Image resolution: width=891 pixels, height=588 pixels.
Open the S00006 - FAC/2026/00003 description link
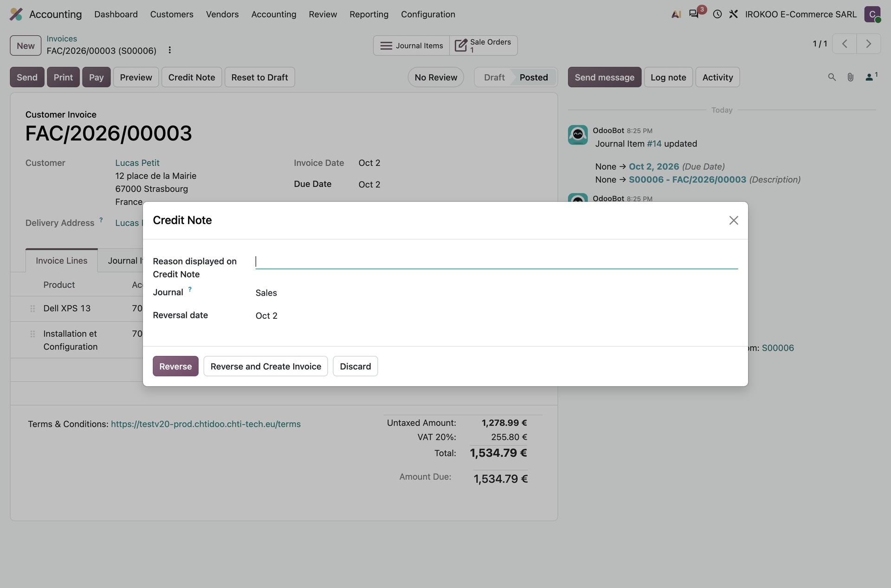[x=687, y=179]
